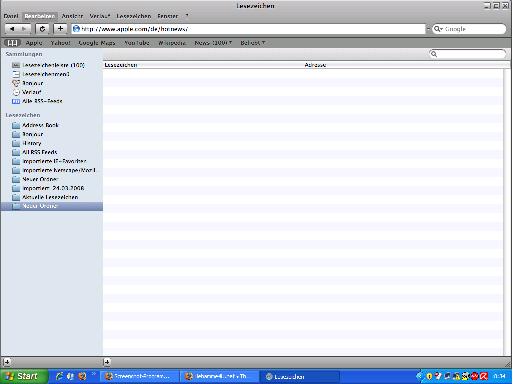This screenshot has width=514, height=384.
Task: Open YouTube bookmark
Action: pyautogui.click(x=137, y=43)
